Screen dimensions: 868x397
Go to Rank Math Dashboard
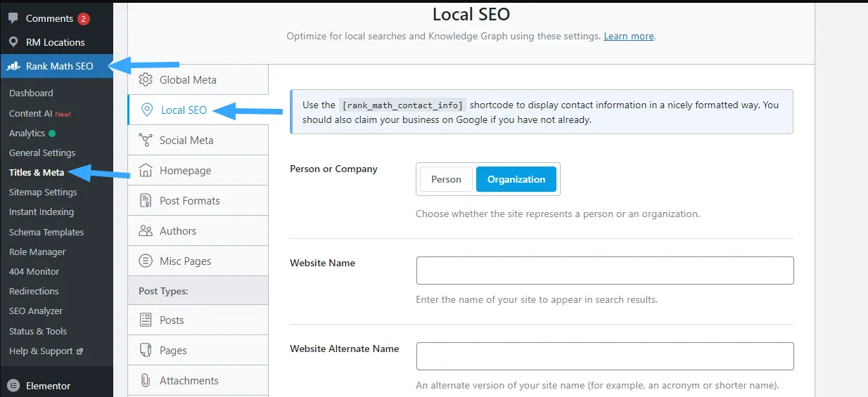click(x=31, y=93)
